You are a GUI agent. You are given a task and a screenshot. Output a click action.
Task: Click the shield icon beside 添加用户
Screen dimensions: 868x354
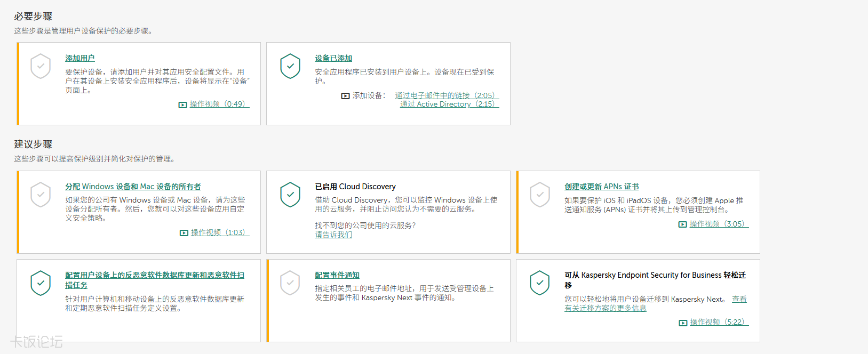41,66
